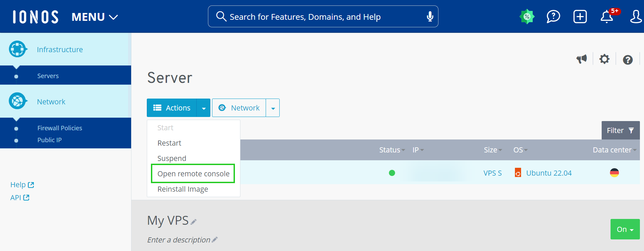
Task: Click the plus add-product icon in header
Action: click(580, 16)
